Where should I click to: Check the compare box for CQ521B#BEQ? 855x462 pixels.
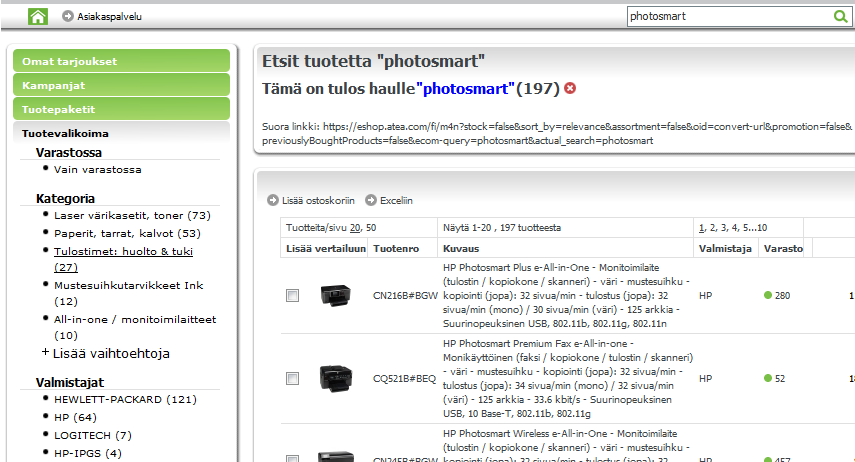click(293, 379)
